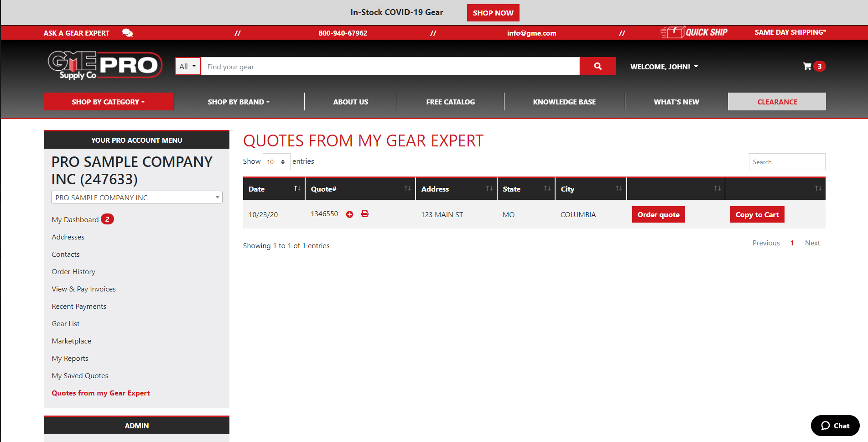The width and height of the screenshot is (868, 442).
Task: Open Order History in account menu
Action: (73, 272)
